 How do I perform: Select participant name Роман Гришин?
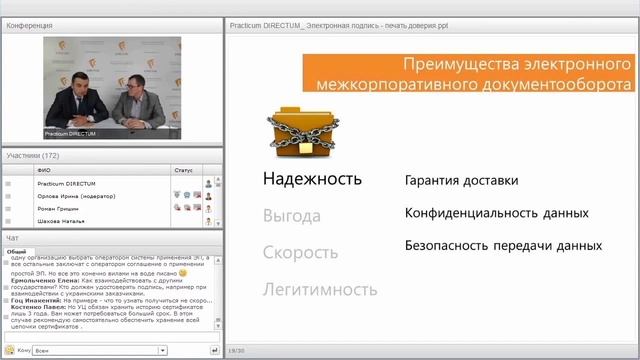(58, 209)
